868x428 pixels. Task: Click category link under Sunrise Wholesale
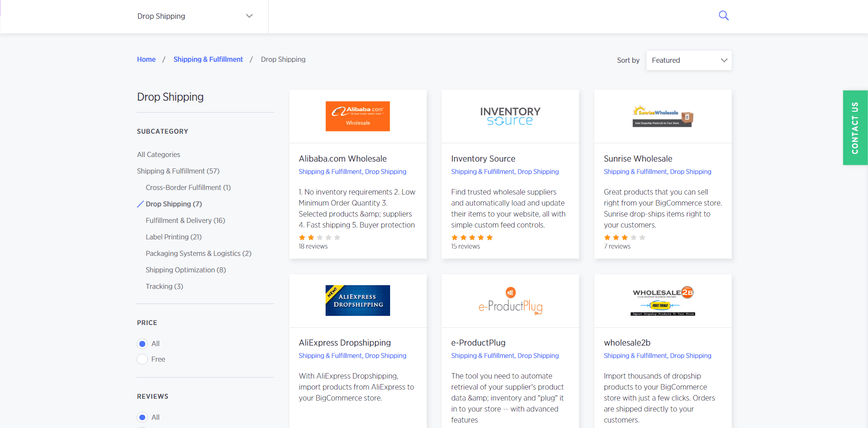click(658, 172)
